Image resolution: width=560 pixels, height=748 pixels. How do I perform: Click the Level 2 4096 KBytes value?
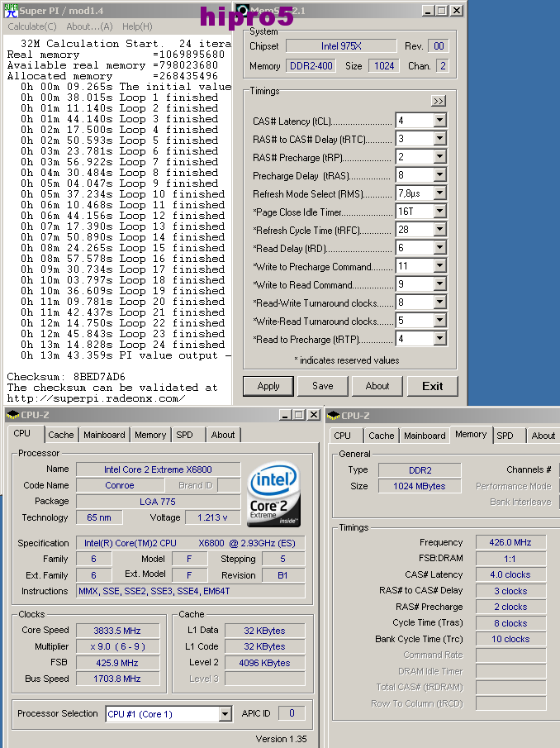tap(264, 663)
